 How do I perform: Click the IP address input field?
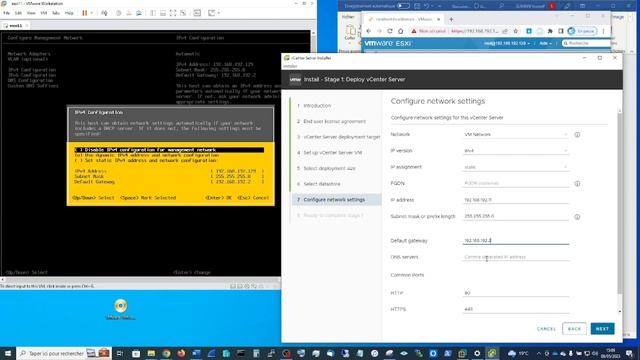[x=516, y=200]
